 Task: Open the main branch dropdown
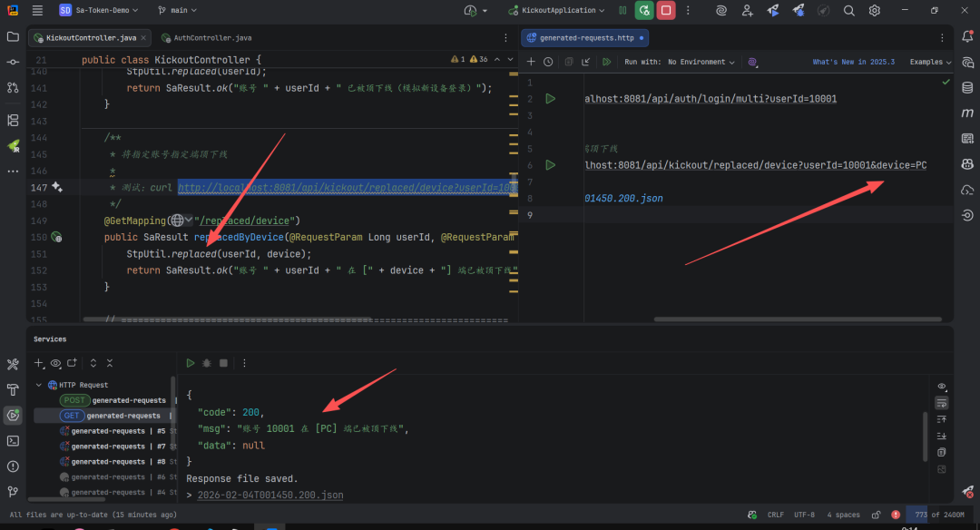tap(178, 10)
